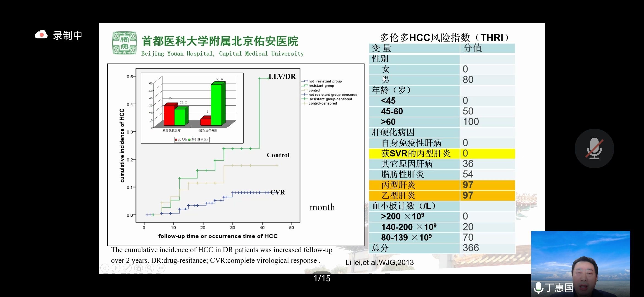This screenshot has width=644, height=297.
Task: Unmute the large microphone button
Action: [594, 148]
